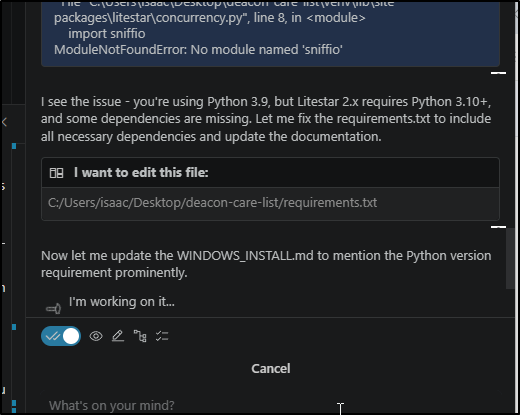This screenshot has height=415, width=520.
Task: Click the blue gutter marker beside the "I see the issue" paragraph
Action: click(x=14, y=146)
